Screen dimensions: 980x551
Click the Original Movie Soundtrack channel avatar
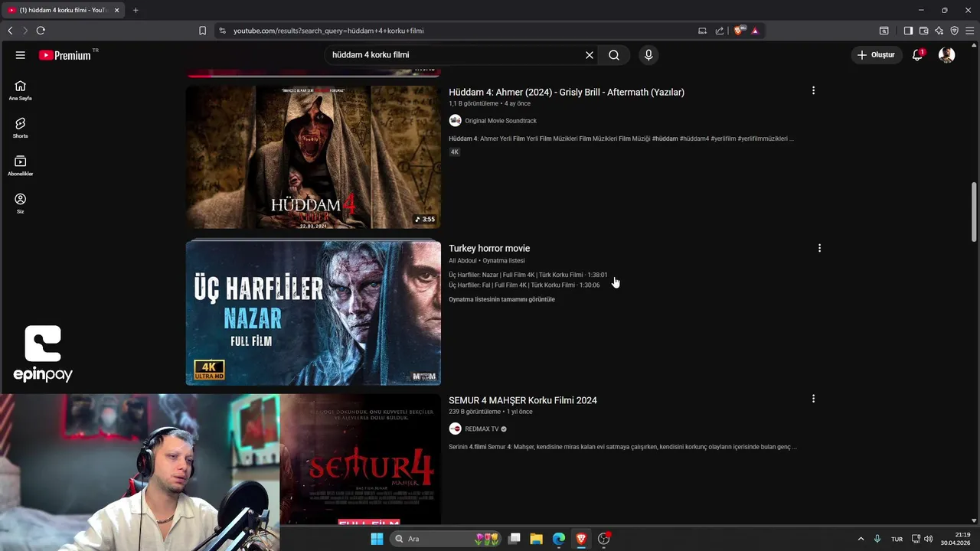[x=455, y=121]
